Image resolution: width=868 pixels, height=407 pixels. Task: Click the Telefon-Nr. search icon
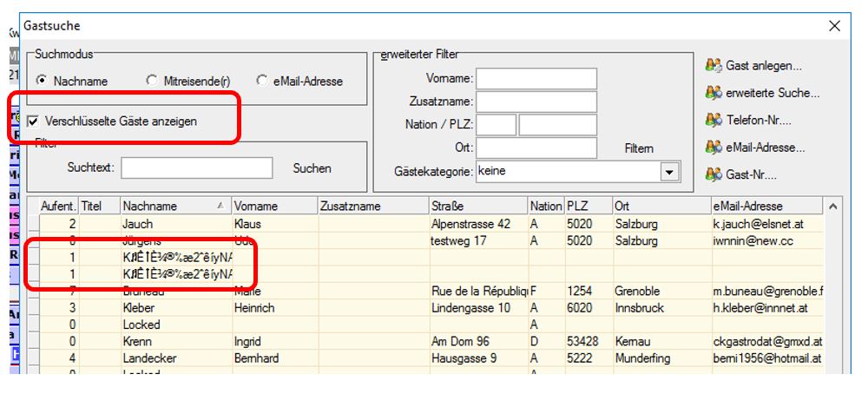[x=713, y=120]
